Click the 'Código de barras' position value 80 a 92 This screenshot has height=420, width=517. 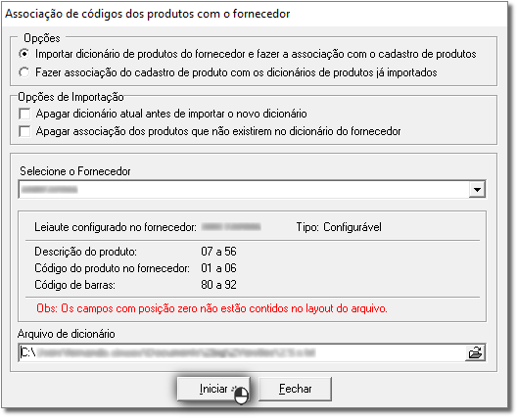[x=218, y=285]
